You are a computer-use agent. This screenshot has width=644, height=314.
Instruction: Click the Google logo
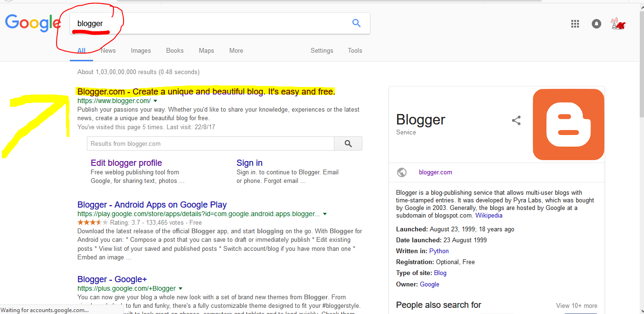point(33,23)
